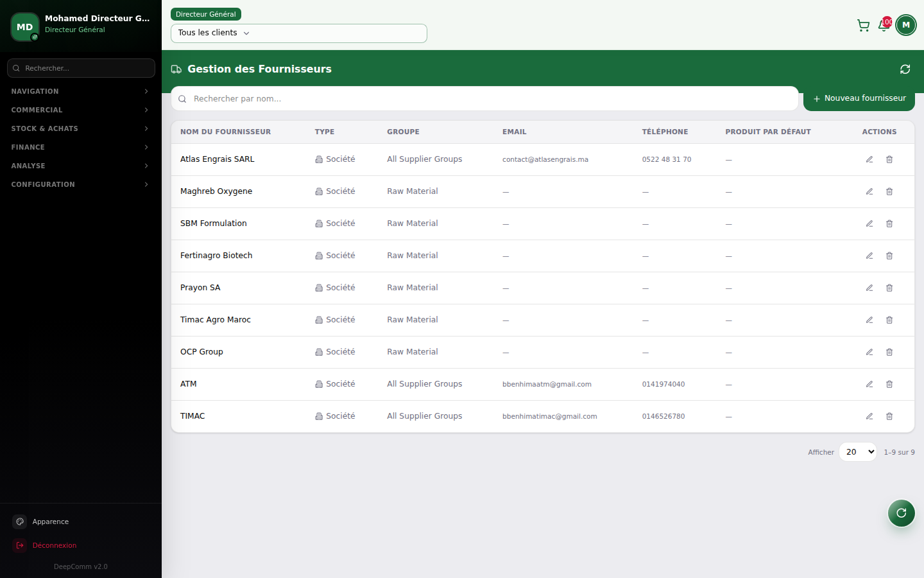Refresh suppliers via header refresh icon
Image resolution: width=924 pixels, height=578 pixels.
click(905, 69)
